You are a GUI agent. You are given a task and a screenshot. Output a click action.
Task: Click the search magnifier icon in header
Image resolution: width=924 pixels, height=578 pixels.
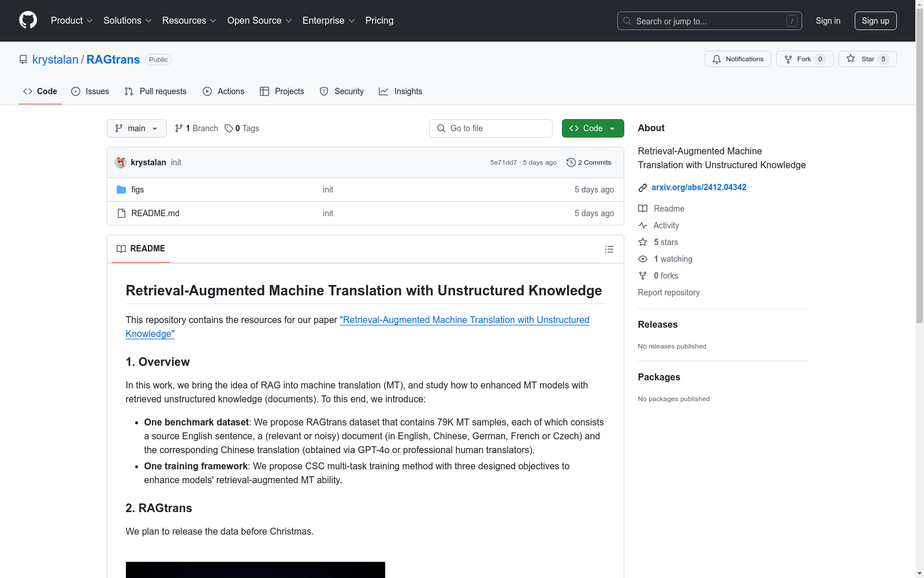(627, 21)
